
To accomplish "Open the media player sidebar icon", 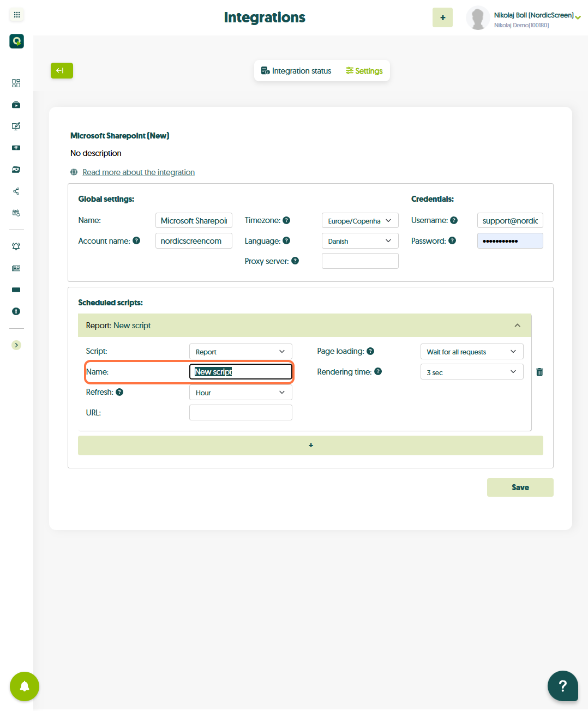I will click(x=16, y=105).
